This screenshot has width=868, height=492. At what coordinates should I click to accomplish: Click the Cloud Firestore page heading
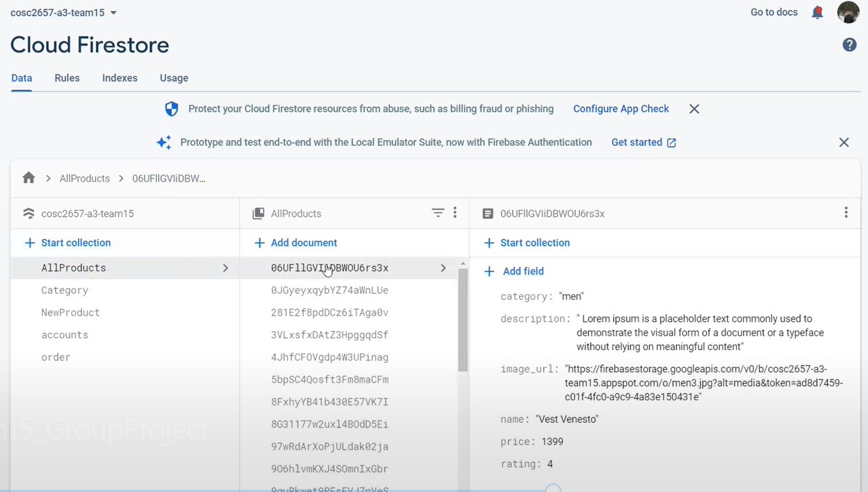click(90, 45)
